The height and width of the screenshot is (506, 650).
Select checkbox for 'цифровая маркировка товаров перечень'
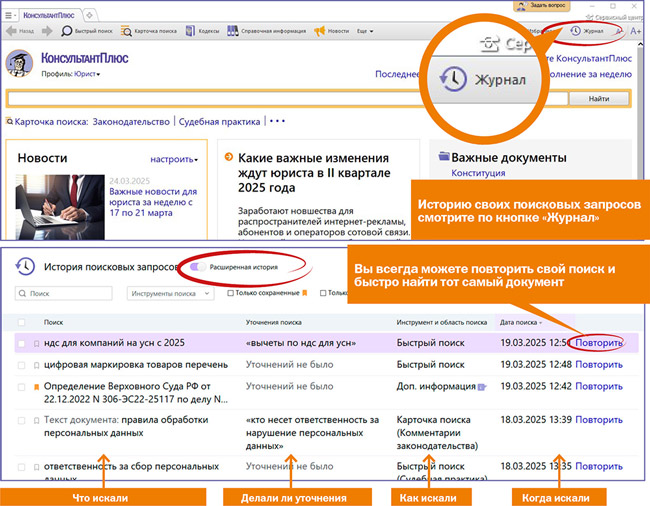pos(22,366)
